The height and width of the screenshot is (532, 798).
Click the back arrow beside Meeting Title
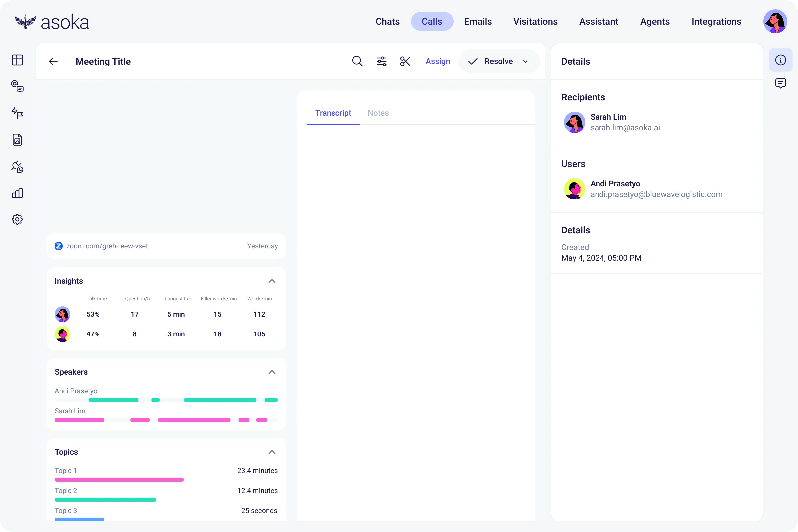click(53, 61)
